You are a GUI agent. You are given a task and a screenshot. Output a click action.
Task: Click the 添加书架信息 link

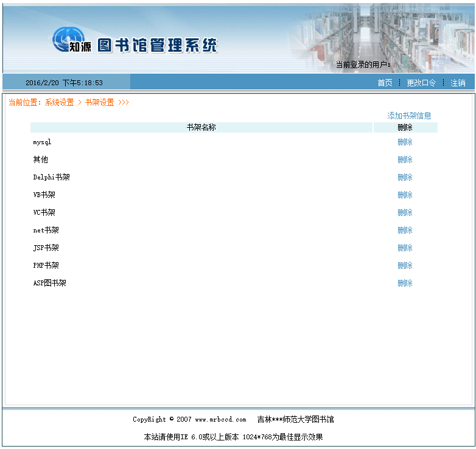(409, 116)
